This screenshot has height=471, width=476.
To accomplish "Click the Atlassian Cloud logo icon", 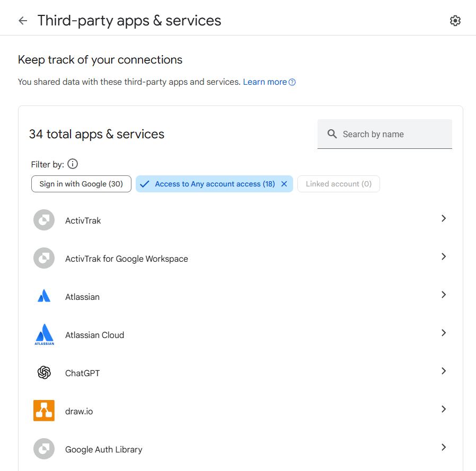I will point(45,334).
